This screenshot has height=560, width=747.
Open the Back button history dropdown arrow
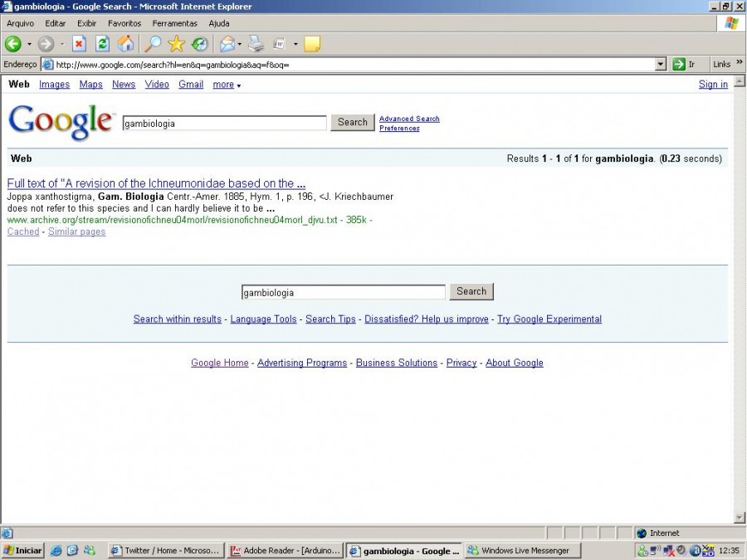[29, 44]
